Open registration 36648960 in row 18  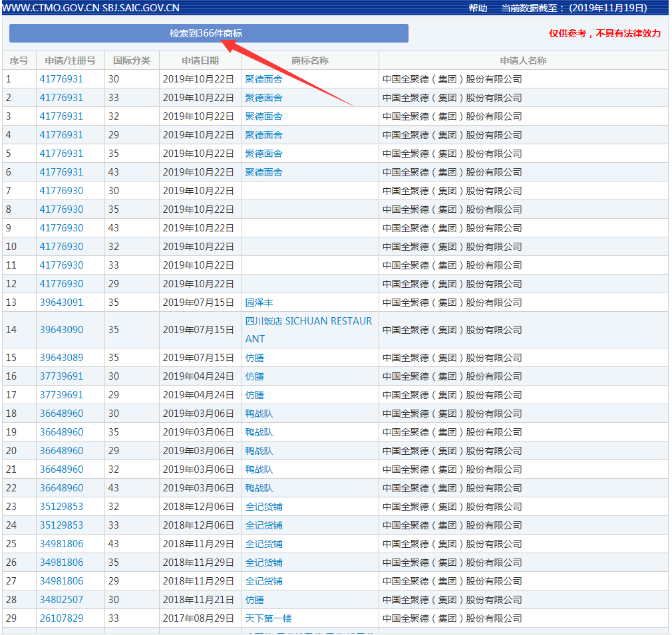click(61, 414)
